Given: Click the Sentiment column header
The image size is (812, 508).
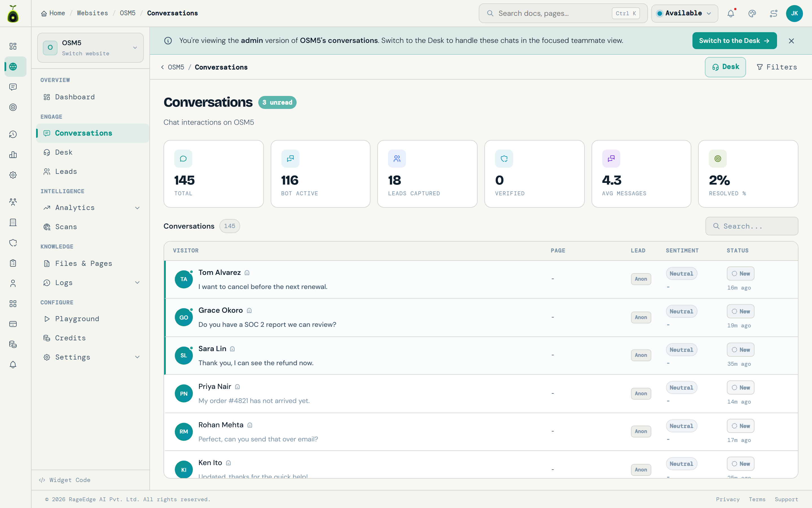Looking at the screenshot, I should (682, 251).
